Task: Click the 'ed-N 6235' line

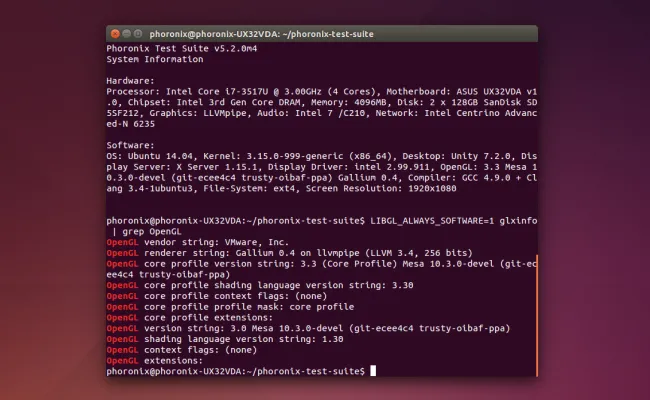Action: [x=130, y=124]
